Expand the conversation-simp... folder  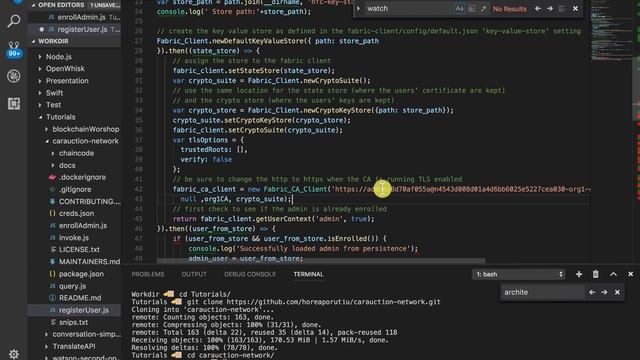coord(74,334)
